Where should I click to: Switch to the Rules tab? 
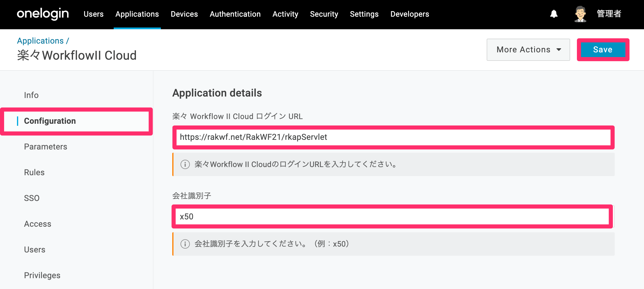point(34,172)
